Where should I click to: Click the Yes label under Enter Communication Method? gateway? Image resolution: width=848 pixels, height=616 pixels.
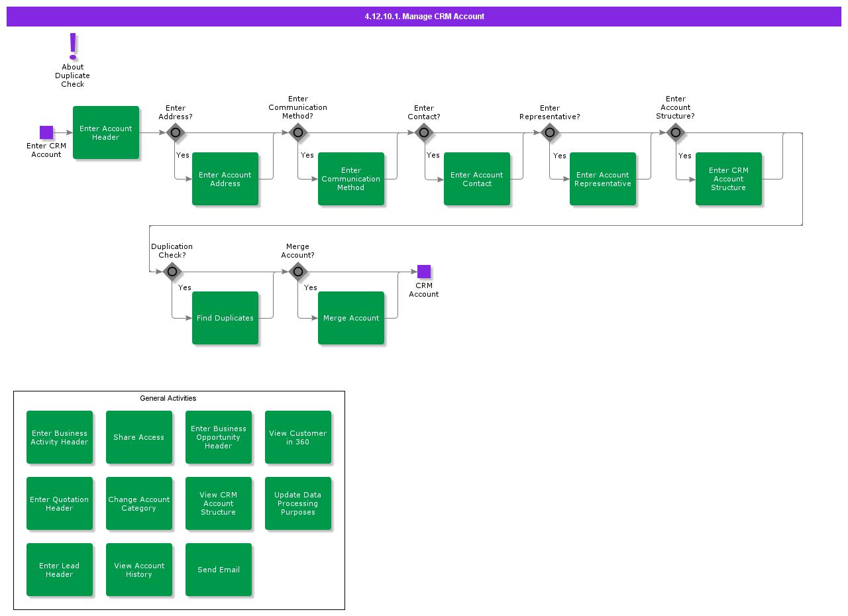pyautogui.click(x=307, y=155)
